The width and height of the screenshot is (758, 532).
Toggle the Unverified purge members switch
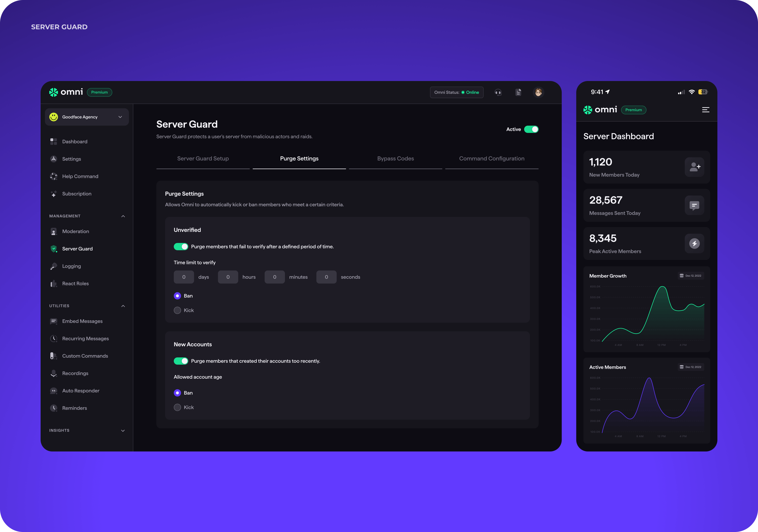(x=180, y=246)
